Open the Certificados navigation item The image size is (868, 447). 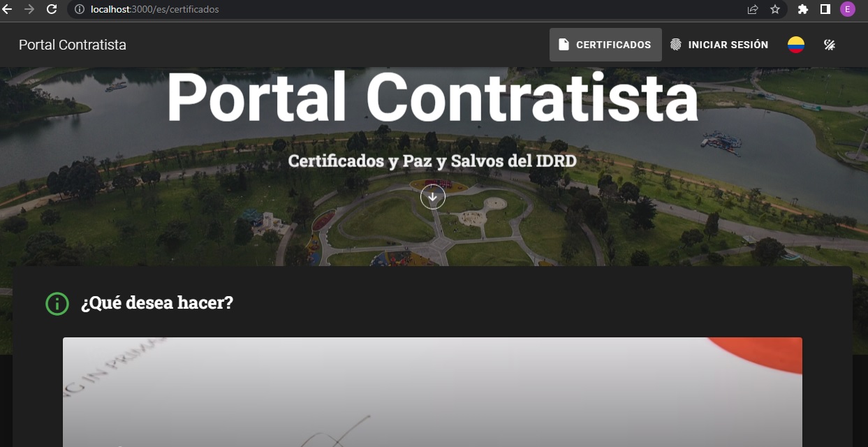[x=605, y=45]
